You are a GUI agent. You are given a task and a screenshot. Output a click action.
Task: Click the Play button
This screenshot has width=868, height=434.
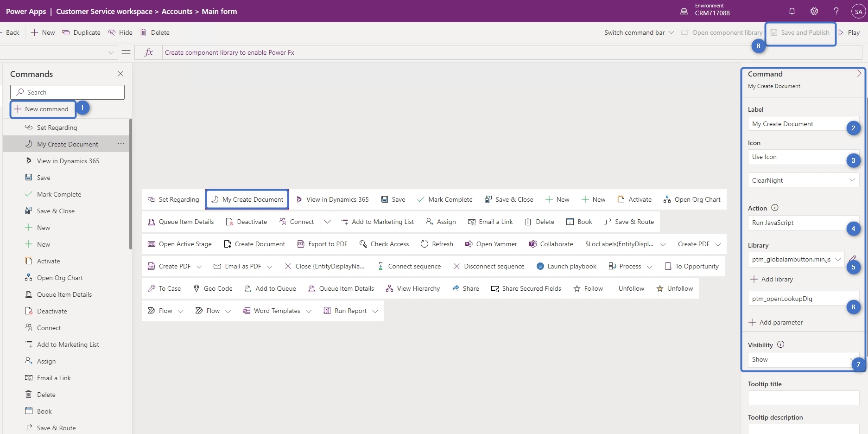click(x=849, y=32)
